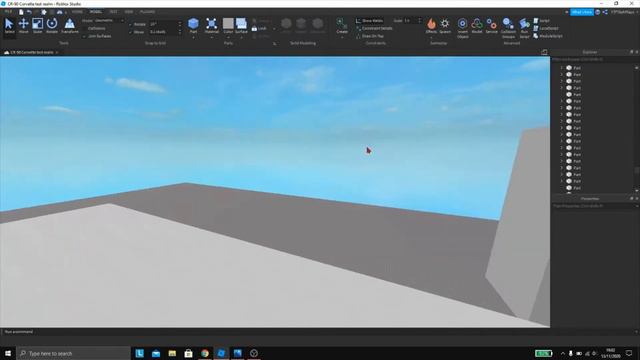Toggle the Move snap checkbox
This screenshot has height=360, width=640.
pos(130,32)
